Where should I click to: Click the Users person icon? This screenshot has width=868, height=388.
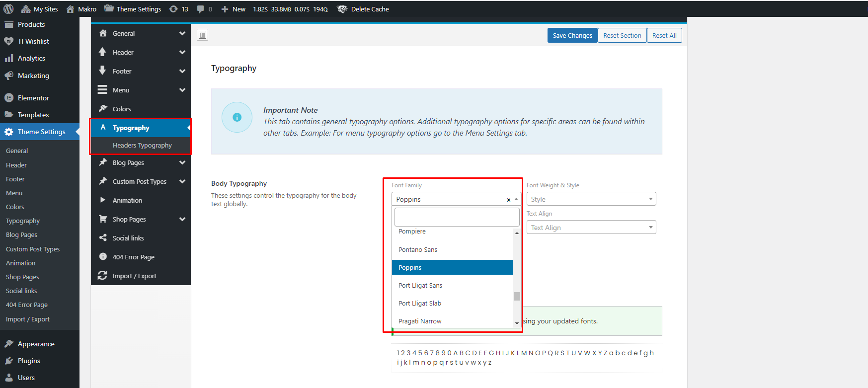pos(9,378)
